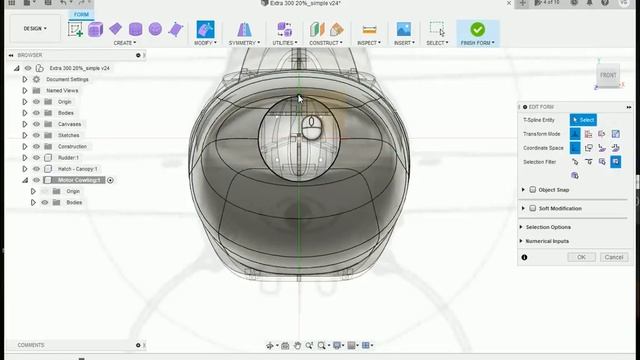Create a T-Spline Sphere form
The height and width of the screenshot is (360, 640).
pos(155,29)
